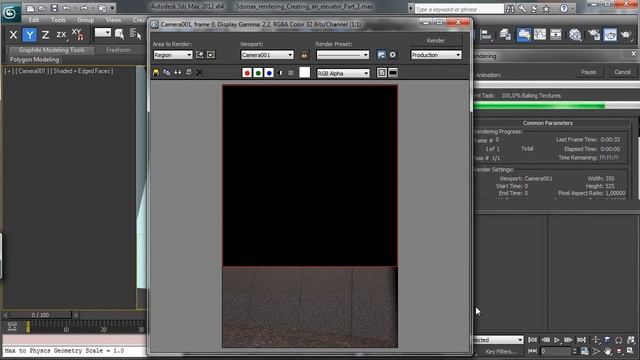
Task: Open the Viewport Camera001 dropdown
Action: [267, 55]
